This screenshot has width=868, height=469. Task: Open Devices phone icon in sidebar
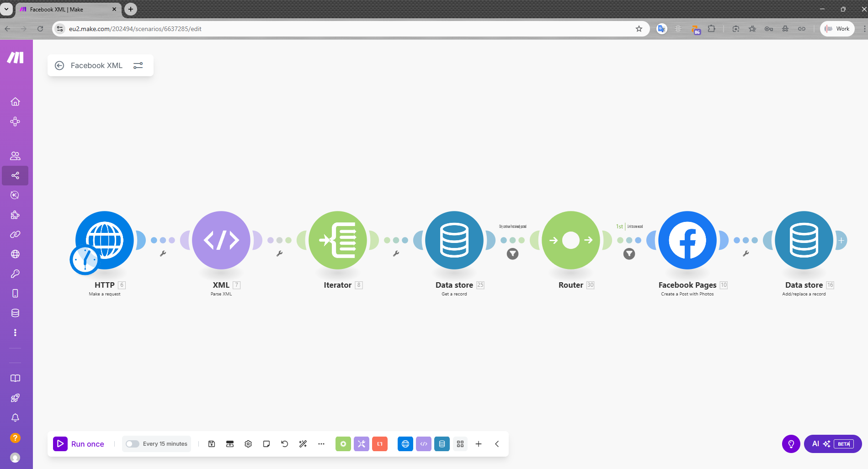tap(15, 293)
